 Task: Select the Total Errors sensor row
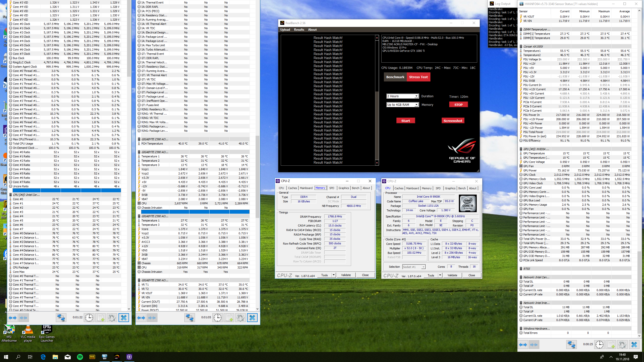575,333
